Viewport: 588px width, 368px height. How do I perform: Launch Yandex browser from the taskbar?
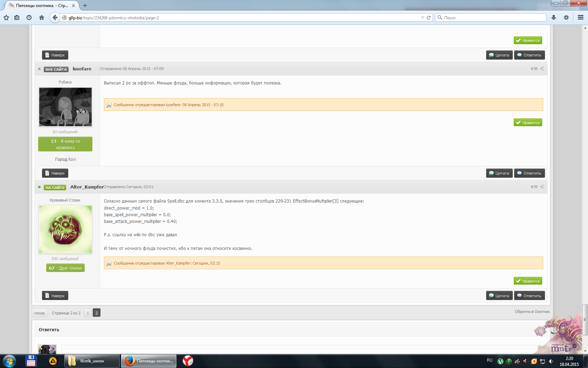coord(188,361)
